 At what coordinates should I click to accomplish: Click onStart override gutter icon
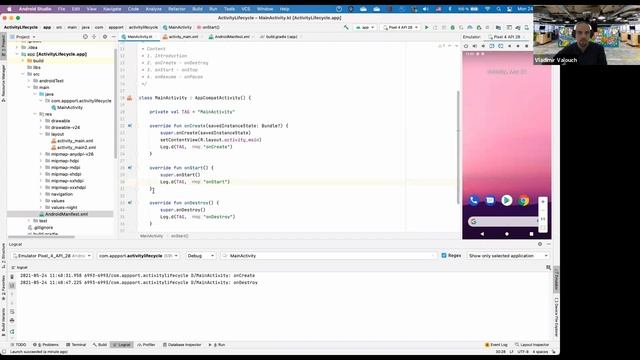tap(130, 168)
